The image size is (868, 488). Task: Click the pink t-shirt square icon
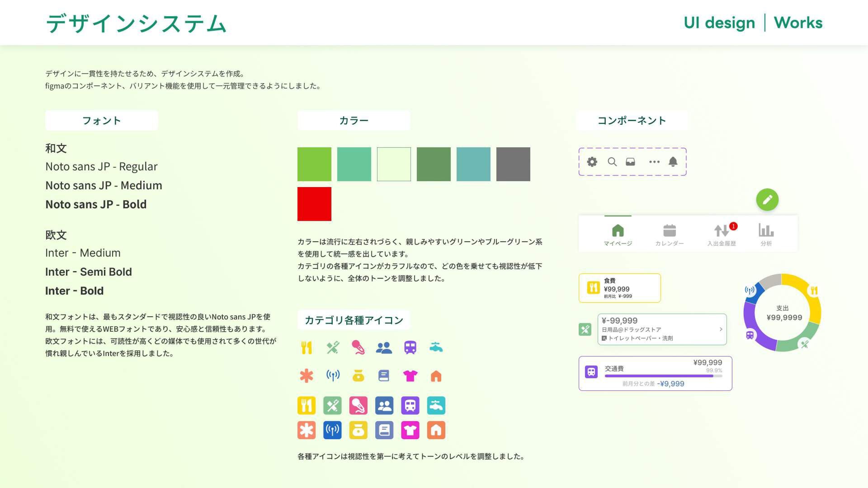[410, 430]
